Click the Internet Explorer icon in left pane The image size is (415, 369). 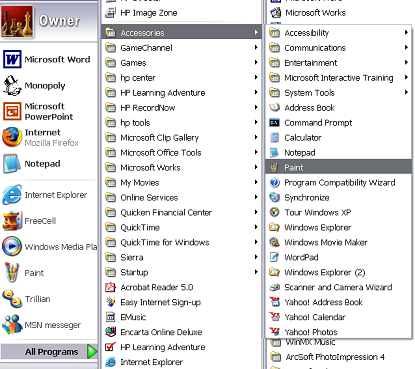12,195
